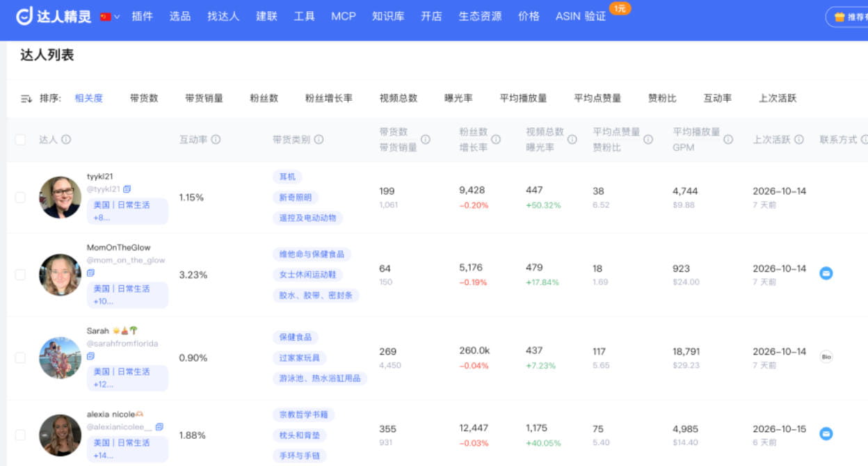Open 生态资源 in top navigation

[480, 16]
